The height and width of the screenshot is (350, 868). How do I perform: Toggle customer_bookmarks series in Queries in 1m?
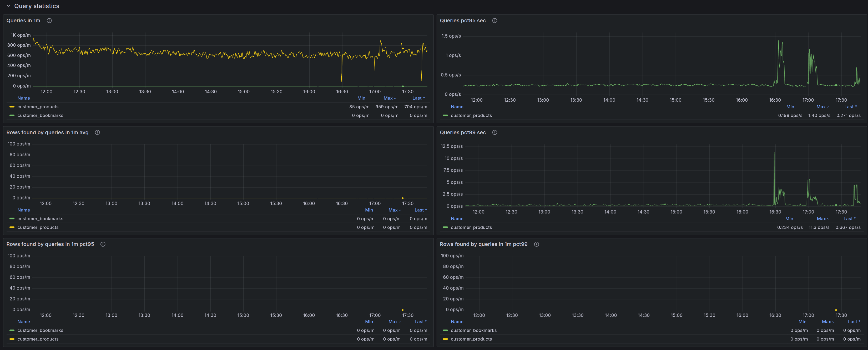[40, 115]
